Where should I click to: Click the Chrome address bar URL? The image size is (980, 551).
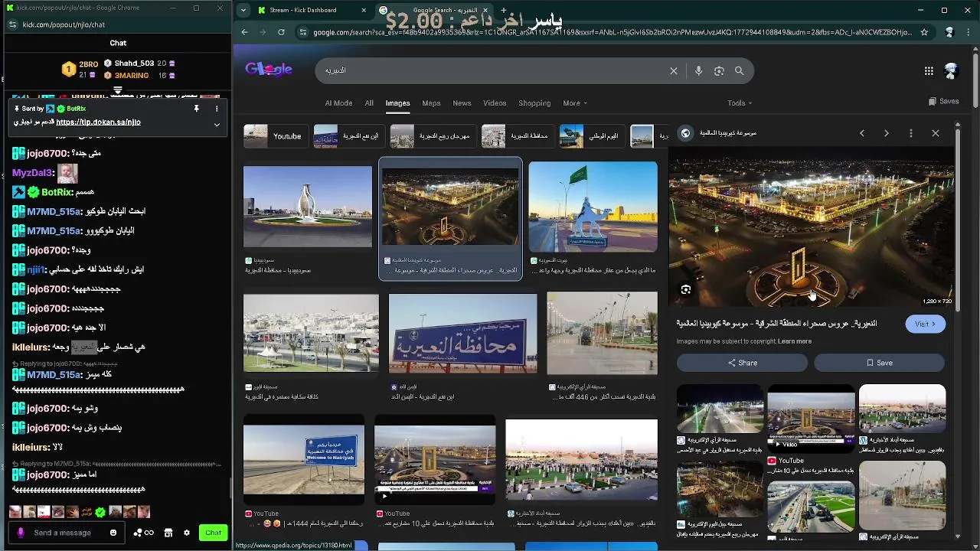[x=612, y=32]
